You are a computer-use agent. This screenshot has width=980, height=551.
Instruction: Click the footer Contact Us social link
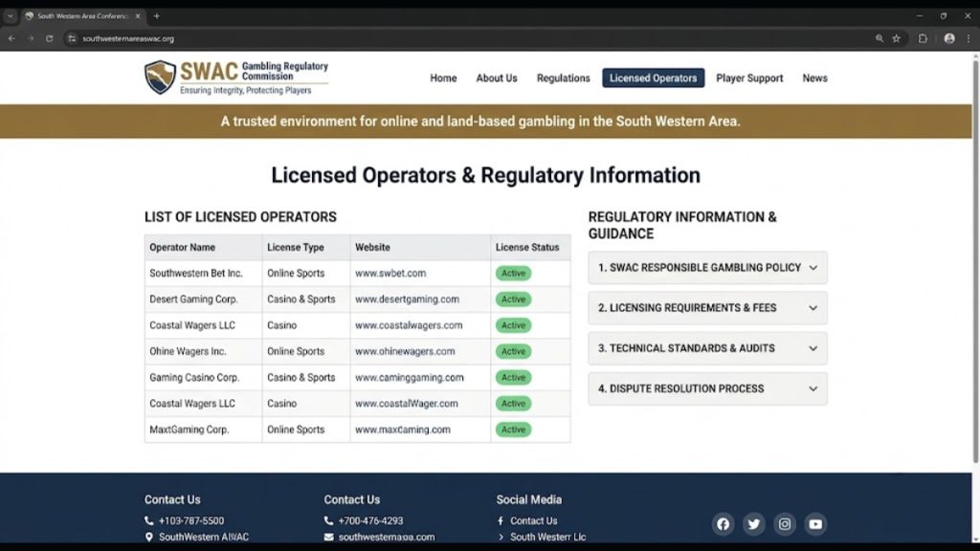[x=534, y=520]
